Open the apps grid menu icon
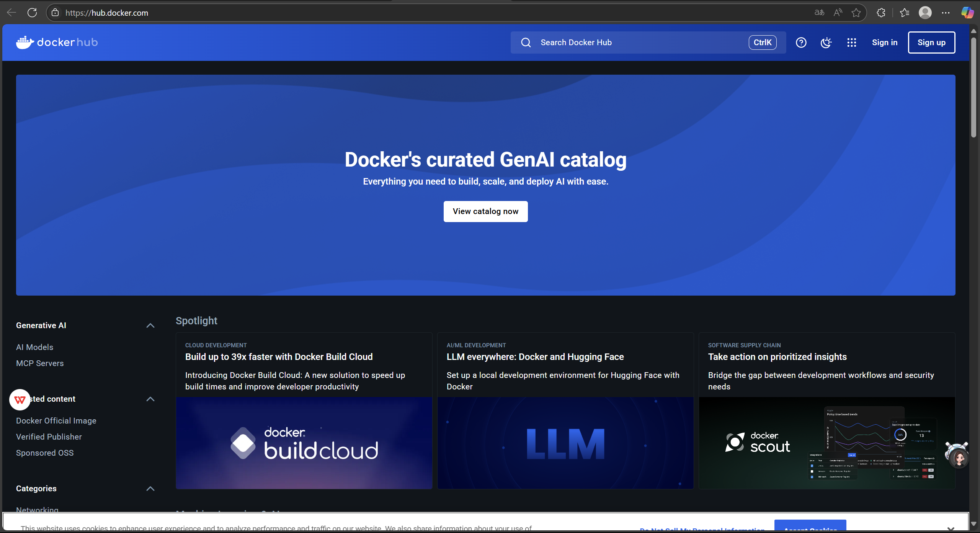This screenshot has height=533, width=980. pyautogui.click(x=851, y=43)
